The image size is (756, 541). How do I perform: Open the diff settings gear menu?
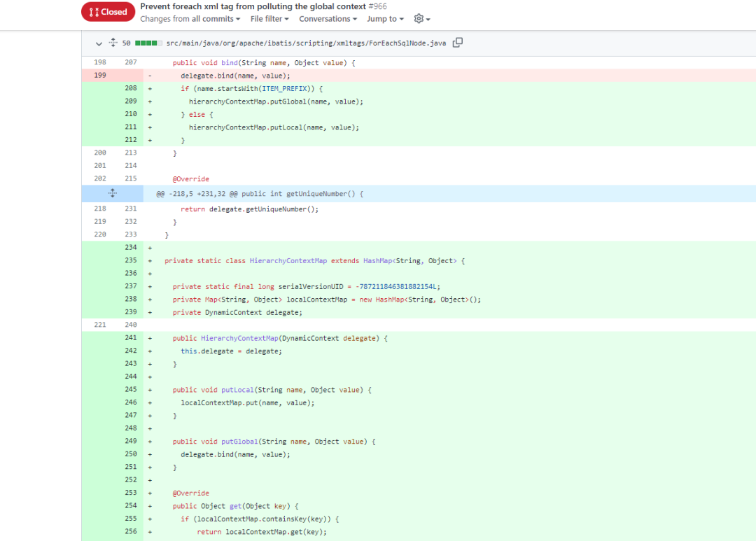coord(422,19)
